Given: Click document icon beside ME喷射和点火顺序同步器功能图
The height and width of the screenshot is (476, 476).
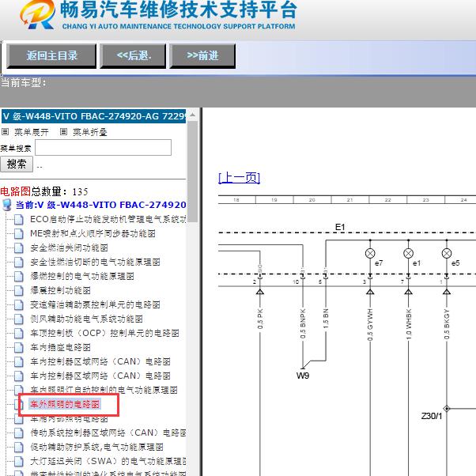Looking at the screenshot, I should [x=18, y=234].
